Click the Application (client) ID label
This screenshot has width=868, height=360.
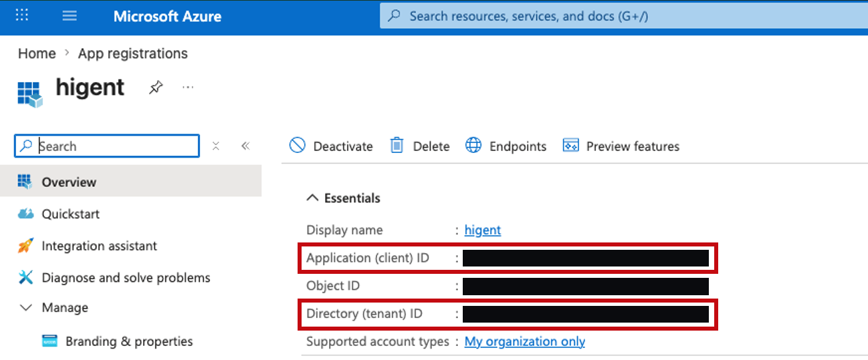pos(368,258)
